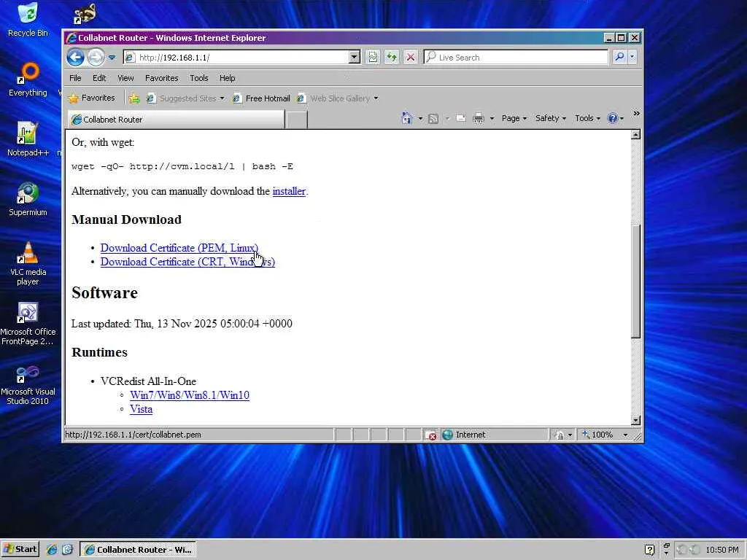Open a new blank tab

pyautogui.click(x=296, y=120)
